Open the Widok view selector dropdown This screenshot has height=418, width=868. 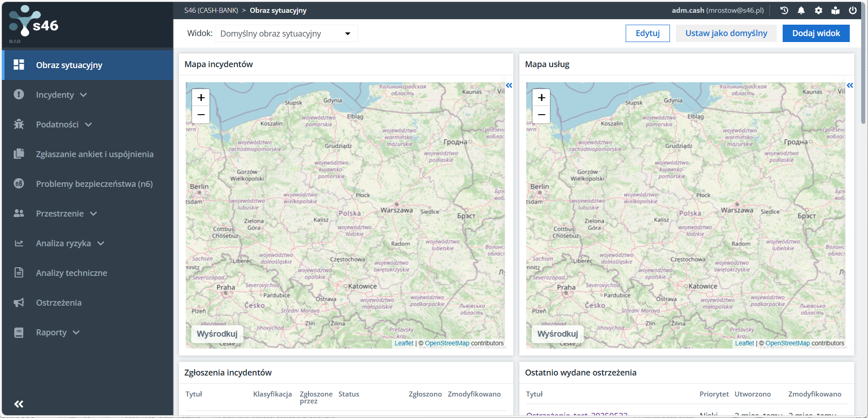coord(286,34)
